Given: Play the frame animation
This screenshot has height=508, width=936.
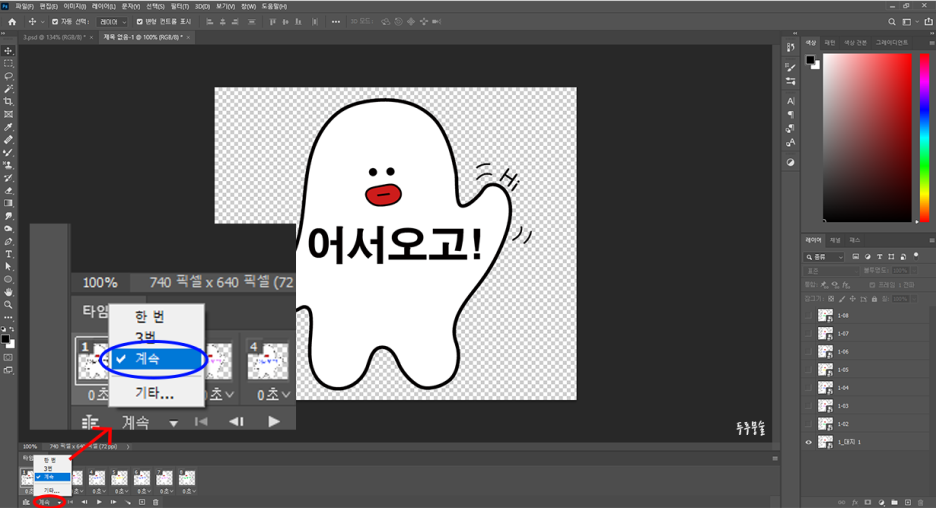Looking at the screenshot, I should (x=99, y=503).
